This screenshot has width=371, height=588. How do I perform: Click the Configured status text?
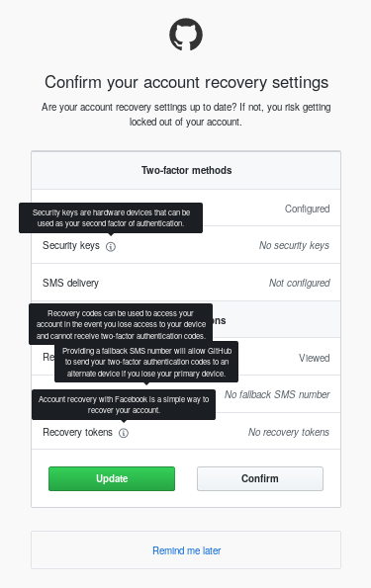click(x=307, y=209)
